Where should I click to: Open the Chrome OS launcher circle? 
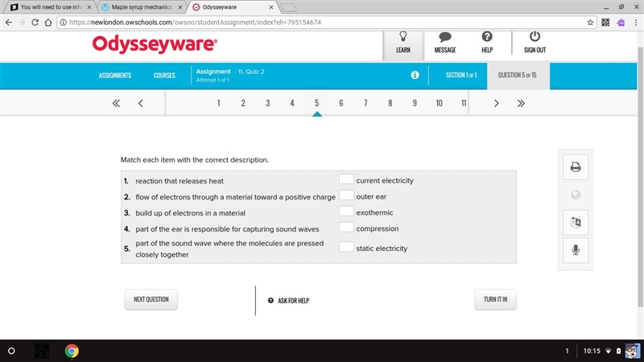point(11,351)
